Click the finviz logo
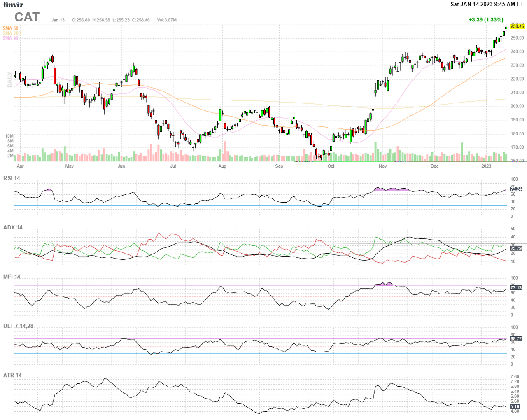The width and height of the screenshot is (527, 420). coord(14,5)
